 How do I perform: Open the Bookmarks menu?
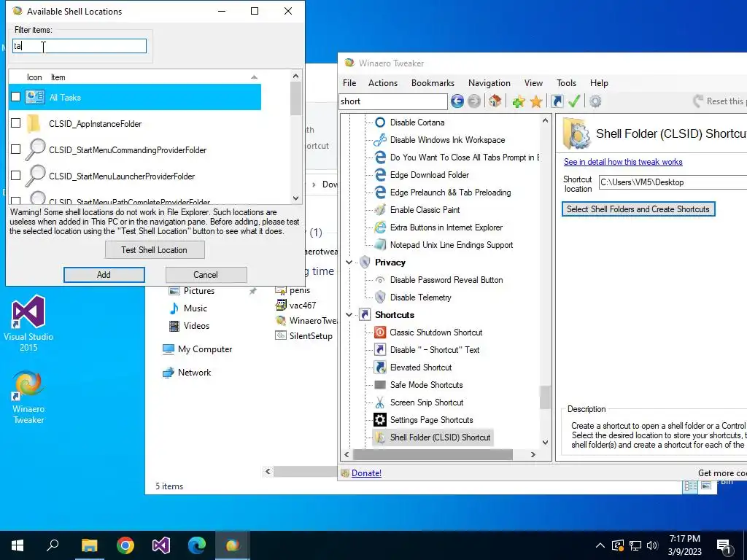point(433,83)
